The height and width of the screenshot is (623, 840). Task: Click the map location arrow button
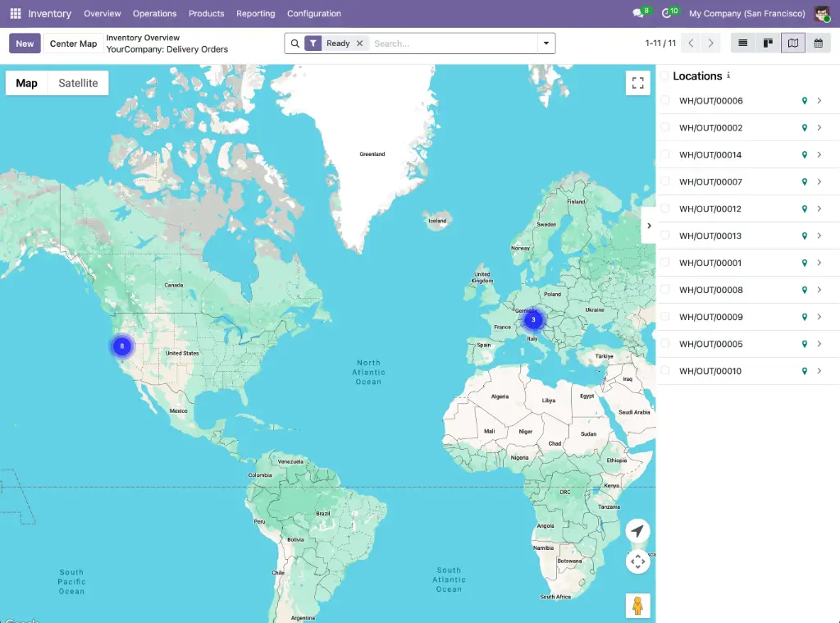tap(637, 531)
